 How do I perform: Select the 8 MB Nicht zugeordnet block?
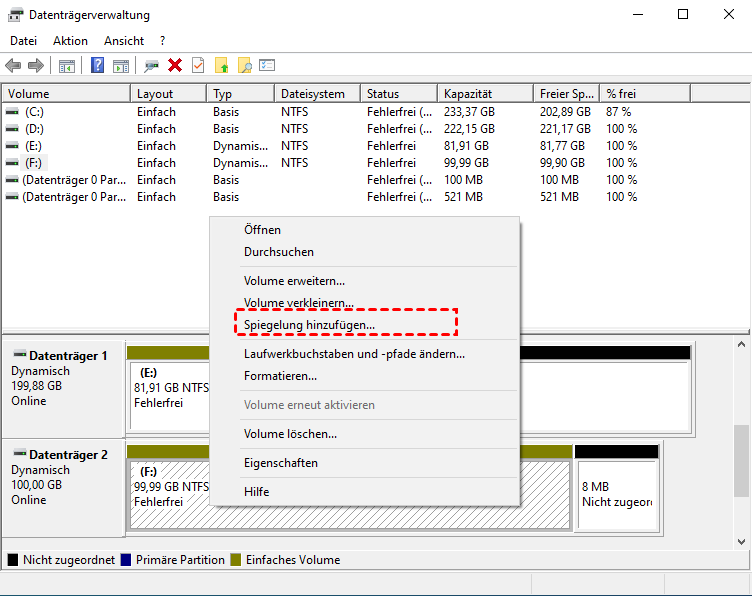[x=617, y=495]
